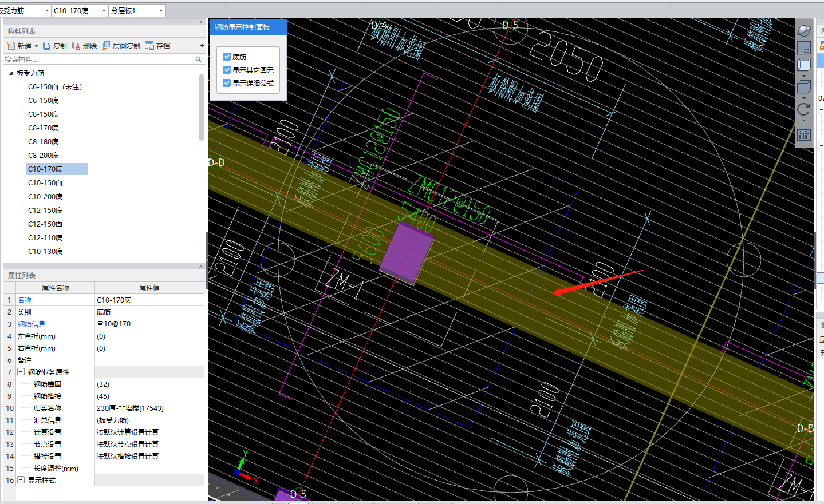This screenshot has width=824, height=504.
Task: Click the 存档 archive button
Action: [157, 46]
